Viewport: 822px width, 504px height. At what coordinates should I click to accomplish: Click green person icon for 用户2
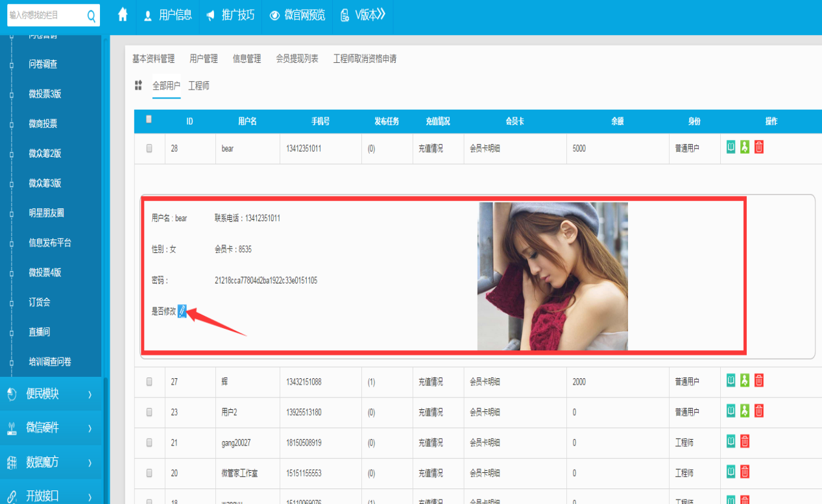(745, 411)
